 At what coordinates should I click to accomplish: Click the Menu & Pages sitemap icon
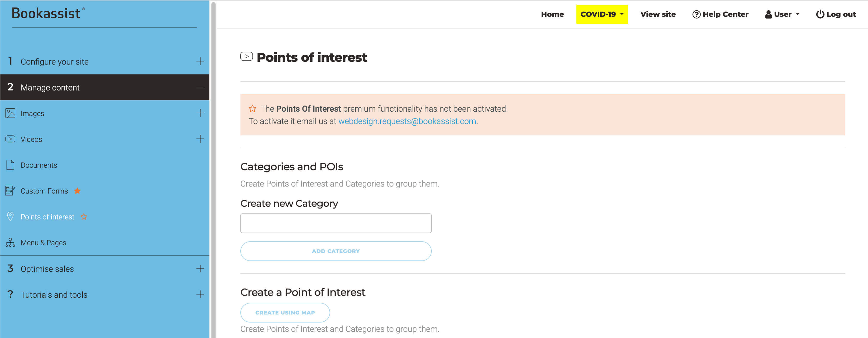[10, 242]
